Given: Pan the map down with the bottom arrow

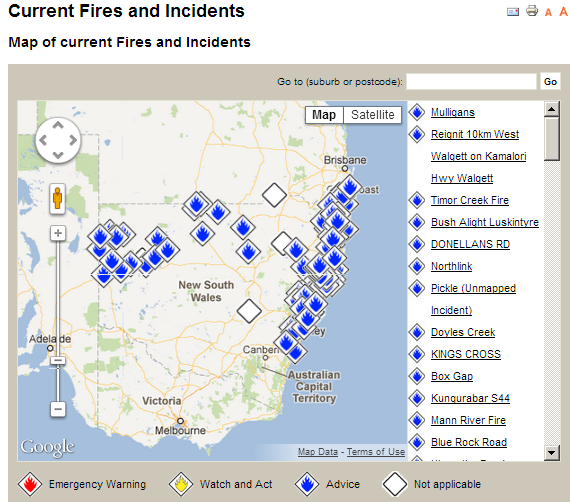Looking at the screenshot, I should 58,155.
